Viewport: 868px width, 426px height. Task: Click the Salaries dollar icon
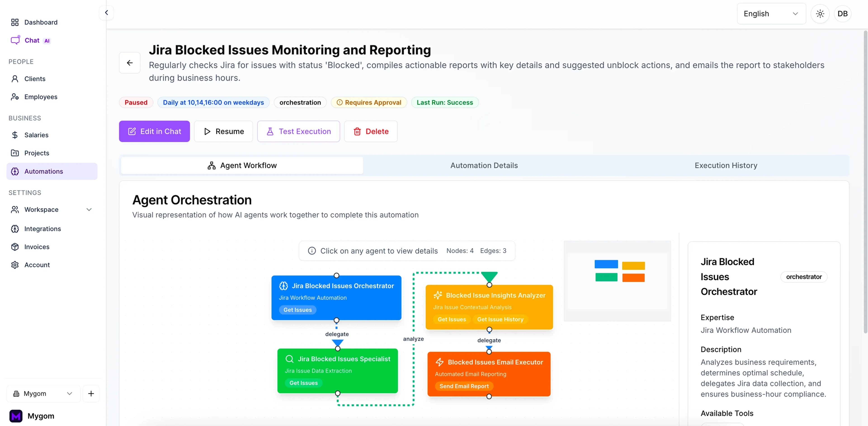tap(15, 135)
